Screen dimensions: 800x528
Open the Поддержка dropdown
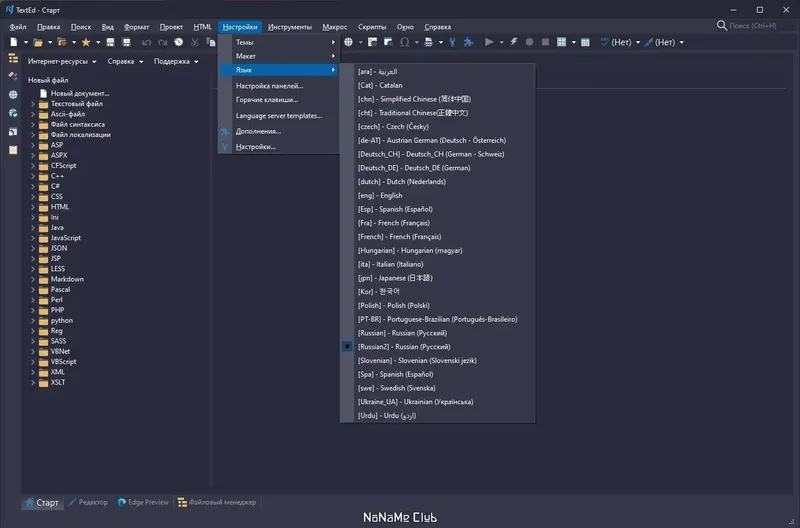176,61
